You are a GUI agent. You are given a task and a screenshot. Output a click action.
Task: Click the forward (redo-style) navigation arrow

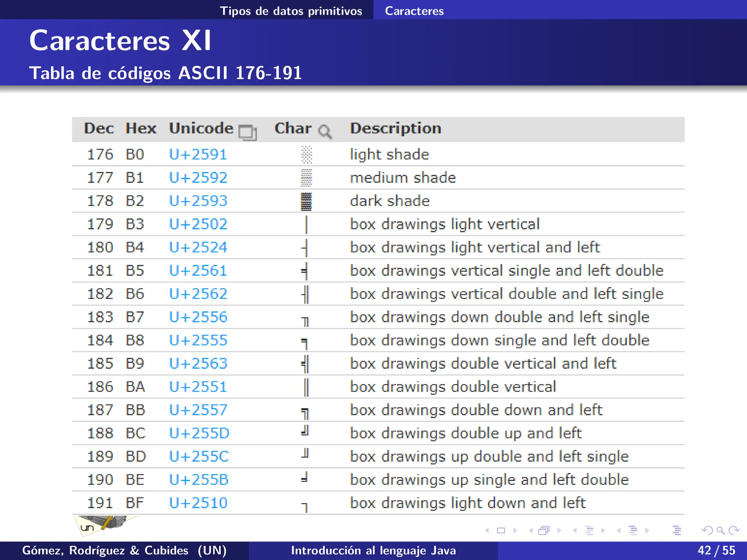pyautogui.click(x=734, y=530)
